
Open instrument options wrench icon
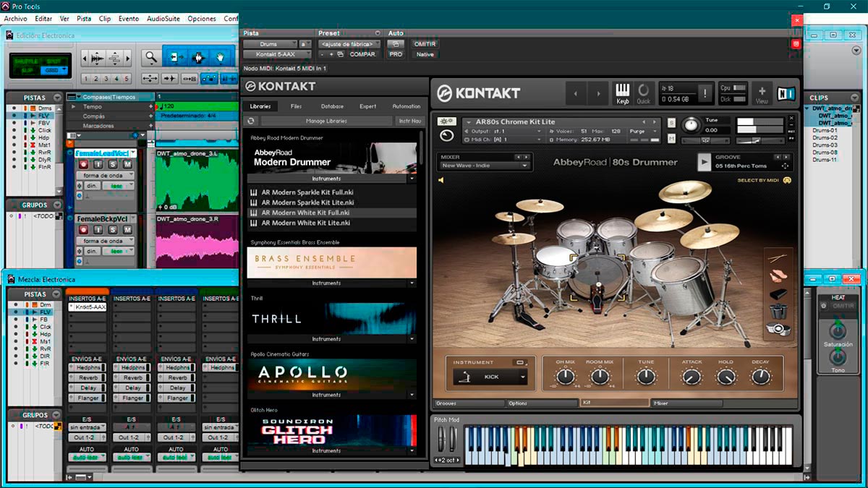pos(446,121)
